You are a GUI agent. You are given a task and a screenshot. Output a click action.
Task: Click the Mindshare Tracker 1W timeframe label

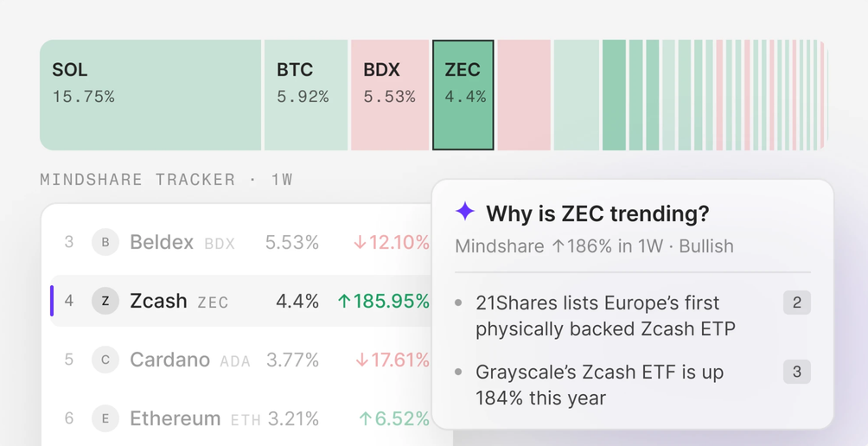point(282,180)
